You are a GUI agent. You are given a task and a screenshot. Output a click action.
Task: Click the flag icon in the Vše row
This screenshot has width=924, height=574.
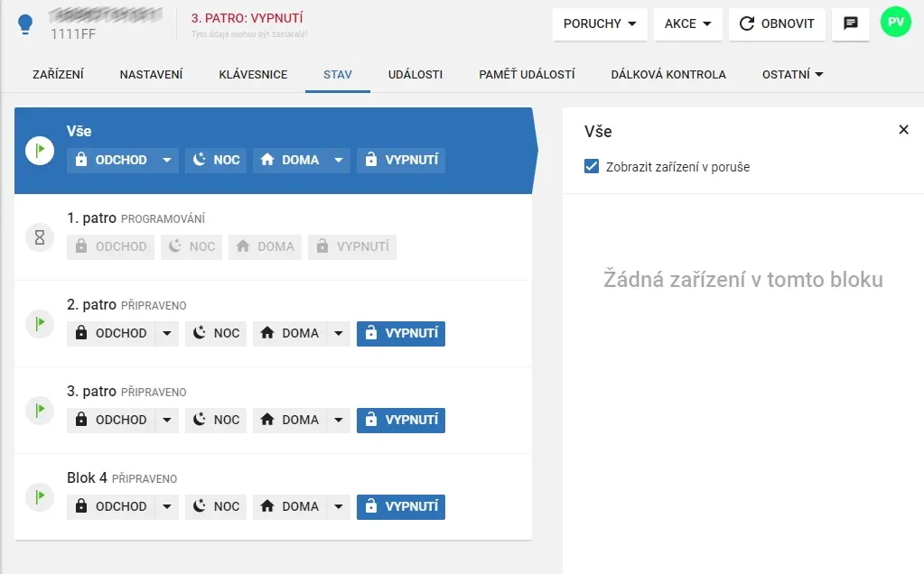pyautogui.click(x=39, y=151)
